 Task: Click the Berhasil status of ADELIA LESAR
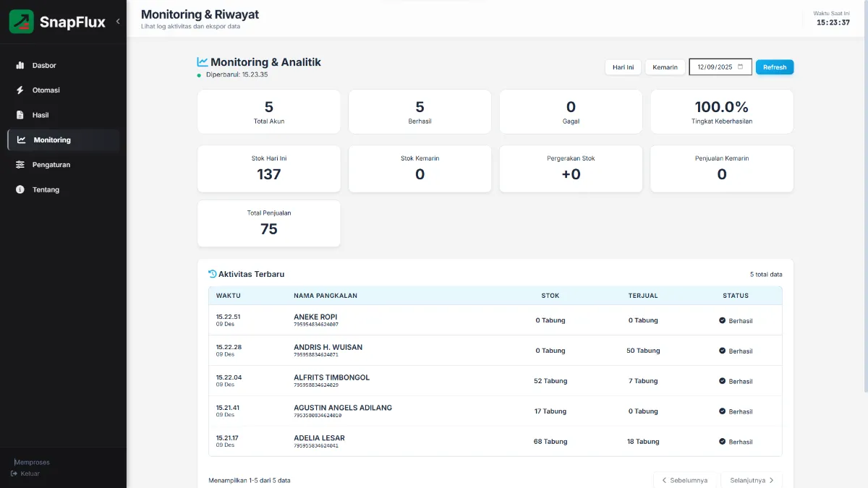pyautogui.click(x=736, y=442)
